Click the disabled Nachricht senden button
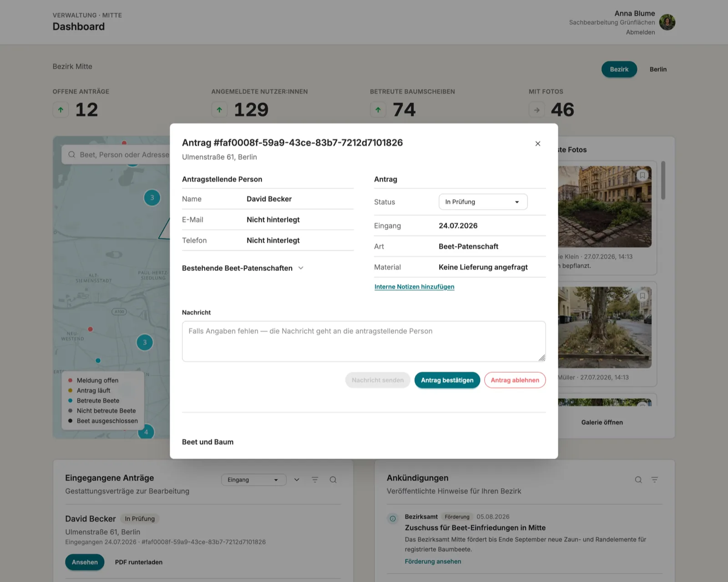This screenshot has width=728, height=582. pyautogui.click(x=378, y=380)
